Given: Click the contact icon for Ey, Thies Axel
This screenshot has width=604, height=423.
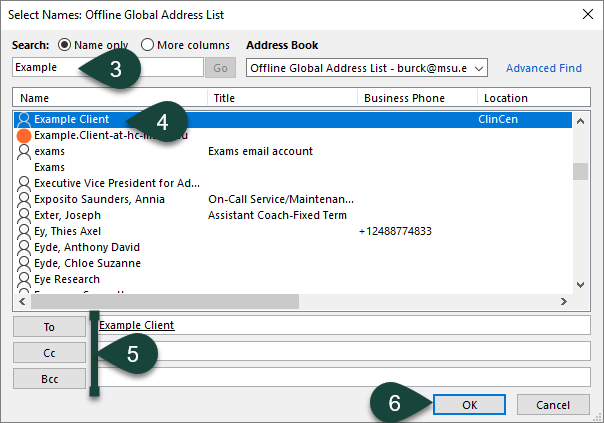Looking at the screenshot, I should [24, 231].
